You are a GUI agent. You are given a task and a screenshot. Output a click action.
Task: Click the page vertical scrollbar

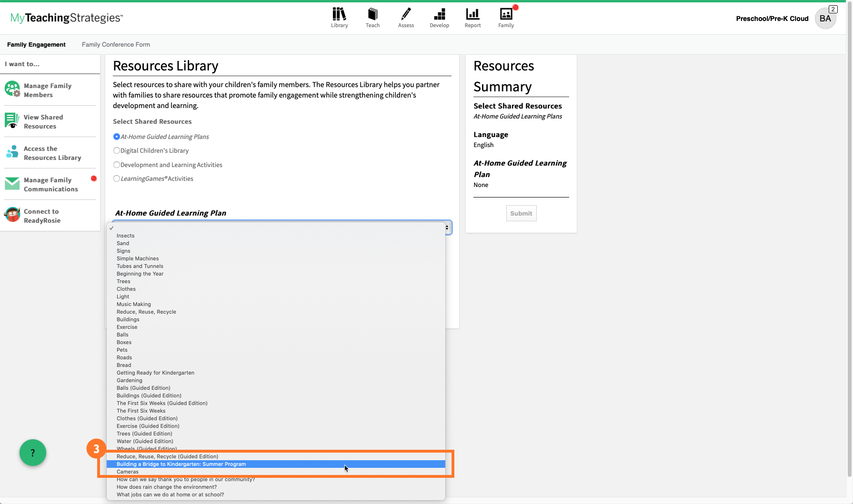(849, 238)
